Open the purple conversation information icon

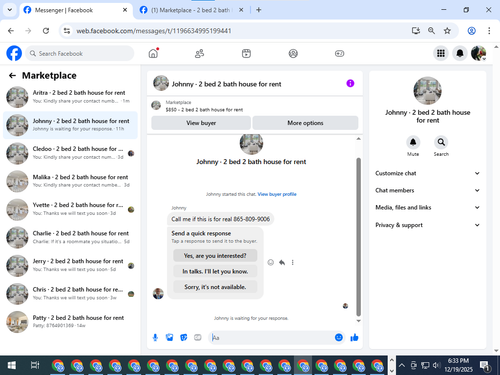point(350,83)
